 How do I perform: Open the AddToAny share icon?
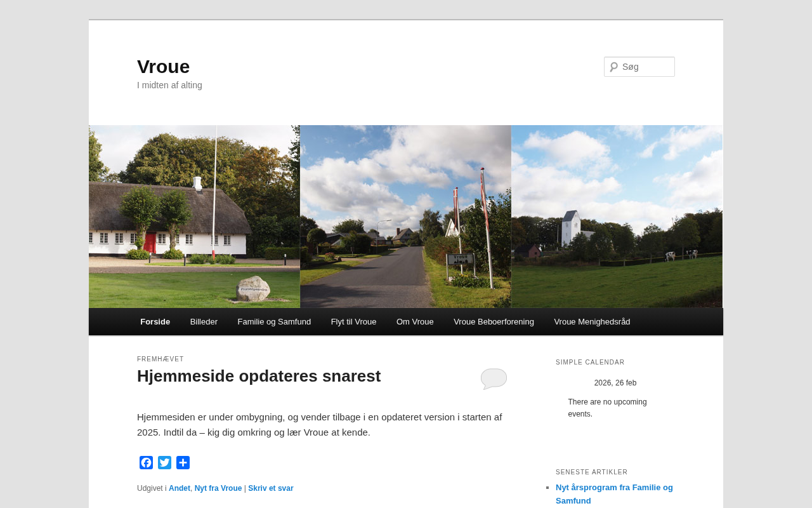pyautogui.click(x=183, y=463)
